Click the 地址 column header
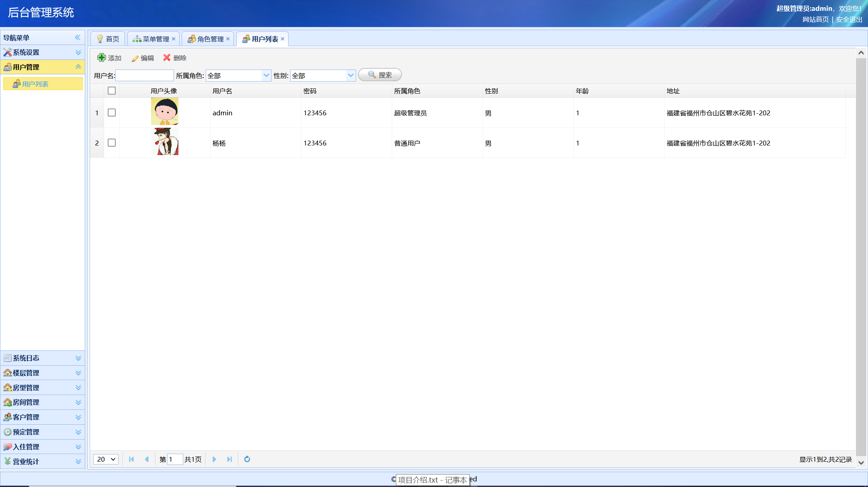Screen dimensions: 868x487 tap(755, 91)
